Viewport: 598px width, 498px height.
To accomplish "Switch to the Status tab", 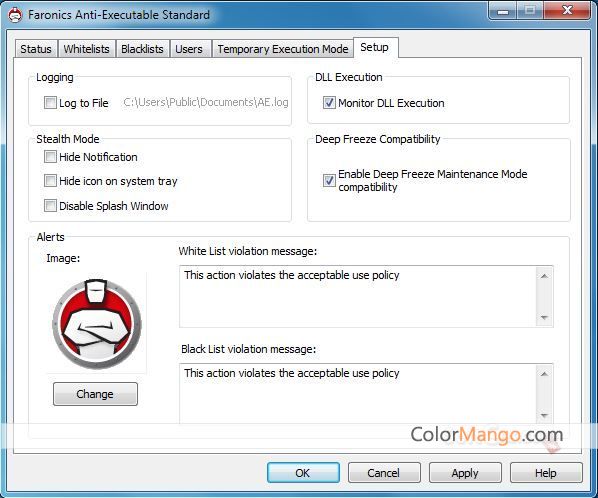I will pyautogui.click(x=36, y=49).
